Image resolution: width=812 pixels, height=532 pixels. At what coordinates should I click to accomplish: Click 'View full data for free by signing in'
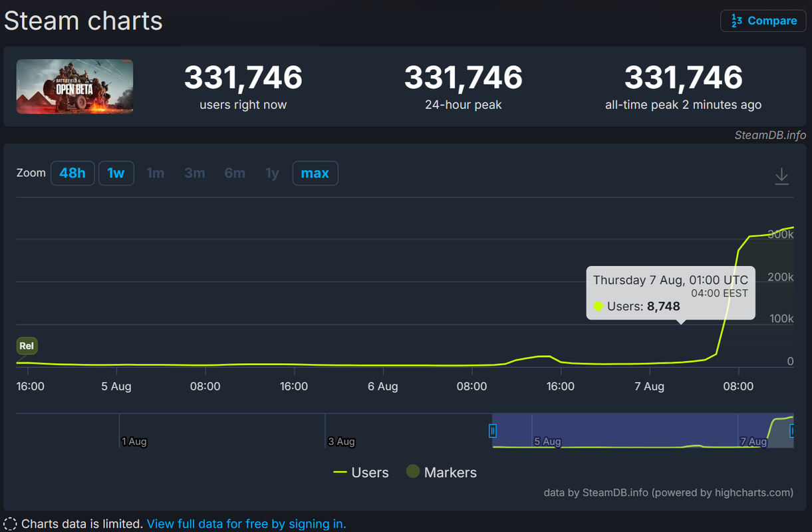click(246, 524)
